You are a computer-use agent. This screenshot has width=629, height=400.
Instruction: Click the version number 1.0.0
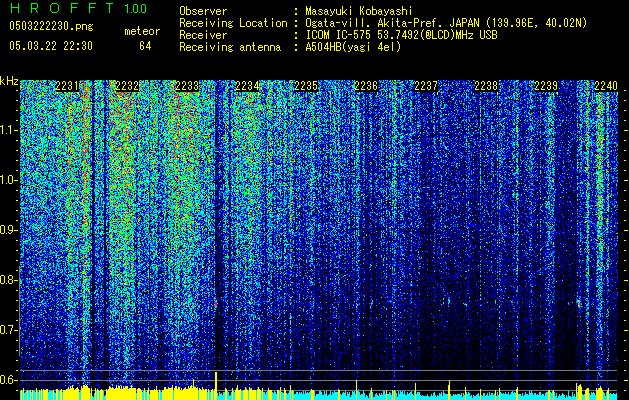(136, 8)
